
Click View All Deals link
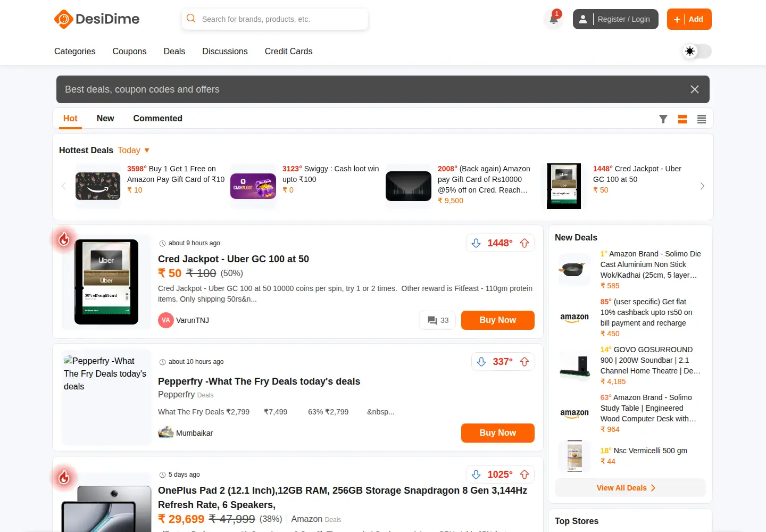(630, 488)
